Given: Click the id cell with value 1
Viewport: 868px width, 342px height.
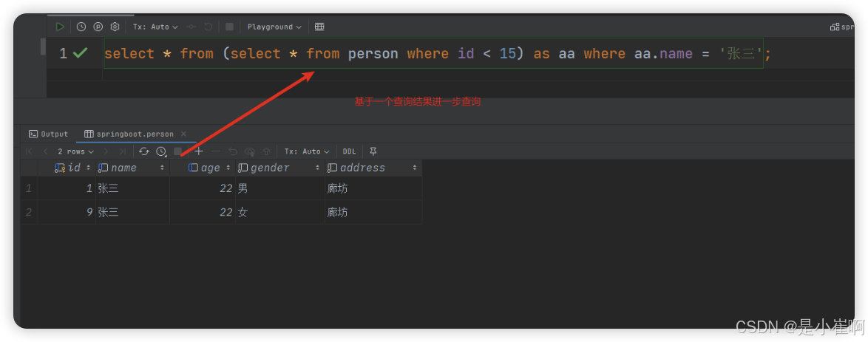Looking at the screenshot, I should click(67, 188).
